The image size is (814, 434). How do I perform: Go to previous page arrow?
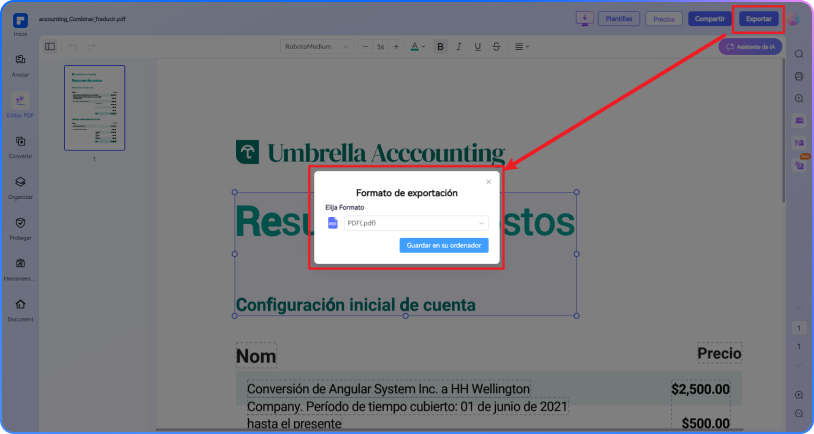point(799,309)
